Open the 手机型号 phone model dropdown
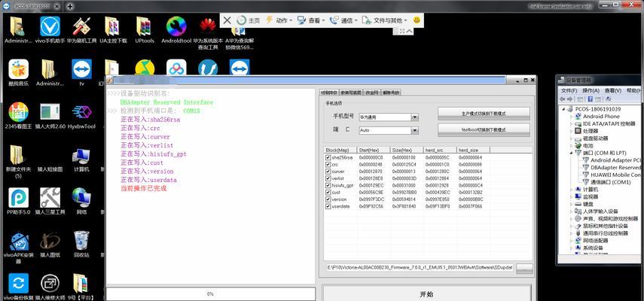Screen dimensions: 644x301 415,117
